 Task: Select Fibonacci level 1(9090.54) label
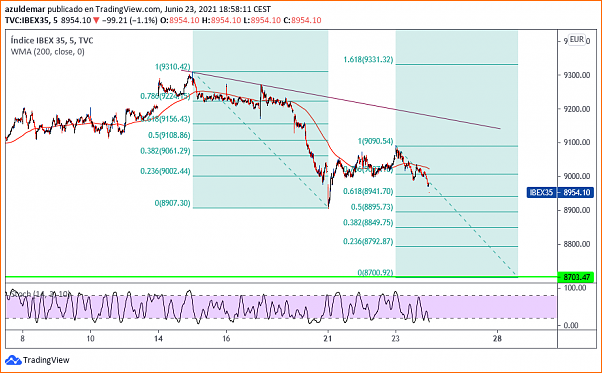(x=375, y=141)
